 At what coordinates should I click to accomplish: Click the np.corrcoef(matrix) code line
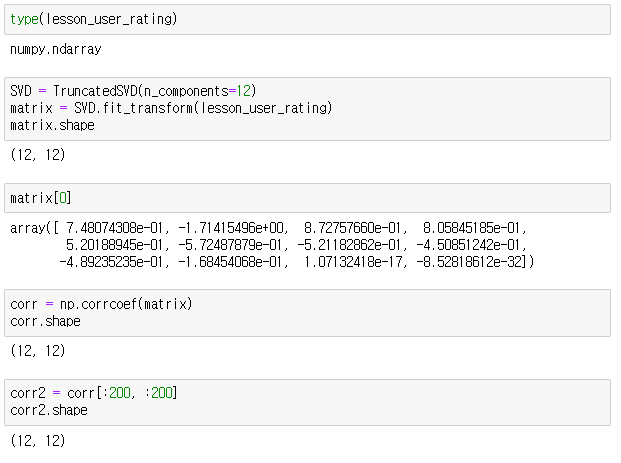101,304
